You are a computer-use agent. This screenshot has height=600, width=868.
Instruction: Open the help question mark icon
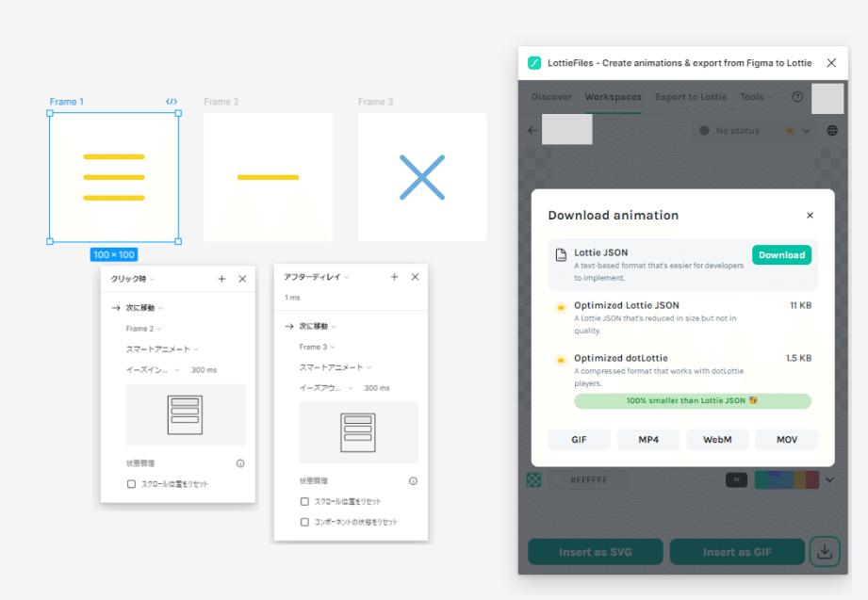point(797,97)
